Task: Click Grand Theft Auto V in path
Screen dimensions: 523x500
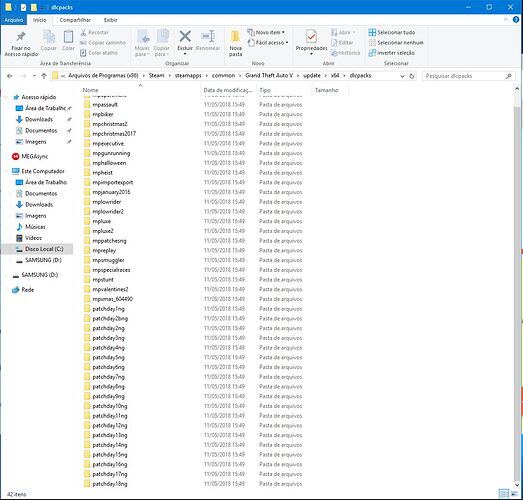Action: click(x=269, y=76)
